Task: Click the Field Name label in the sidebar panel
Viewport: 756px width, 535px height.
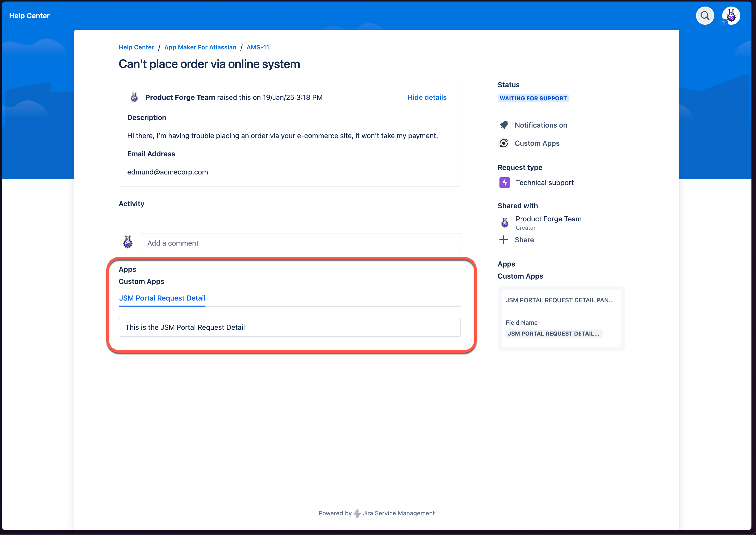Action: tap(522, 322)
